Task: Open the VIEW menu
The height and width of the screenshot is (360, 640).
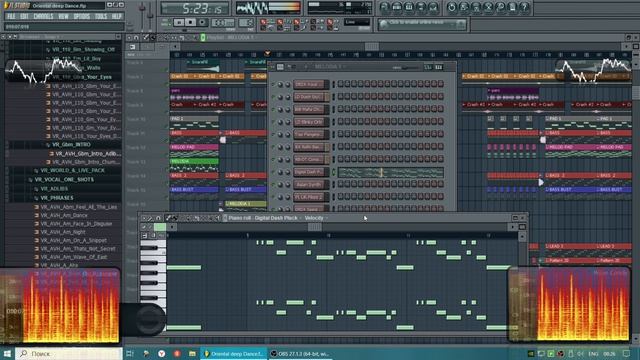Action: pyautogui.click(x=63, y=16)
